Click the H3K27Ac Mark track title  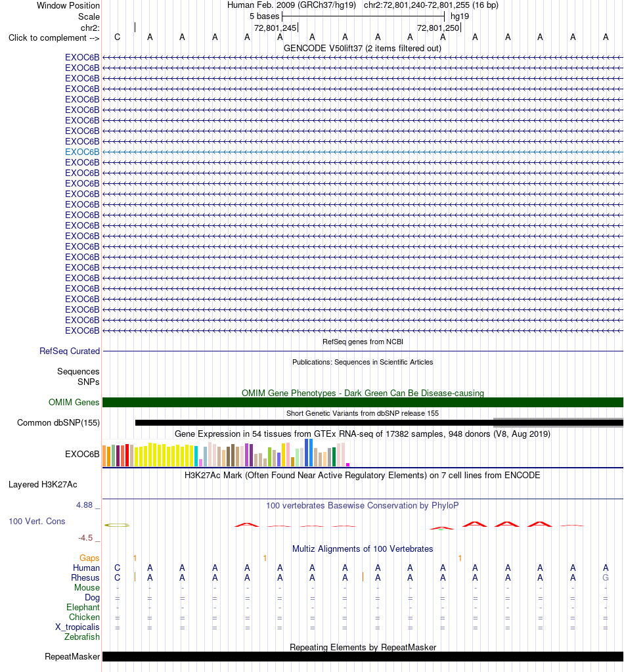(363, 476)
